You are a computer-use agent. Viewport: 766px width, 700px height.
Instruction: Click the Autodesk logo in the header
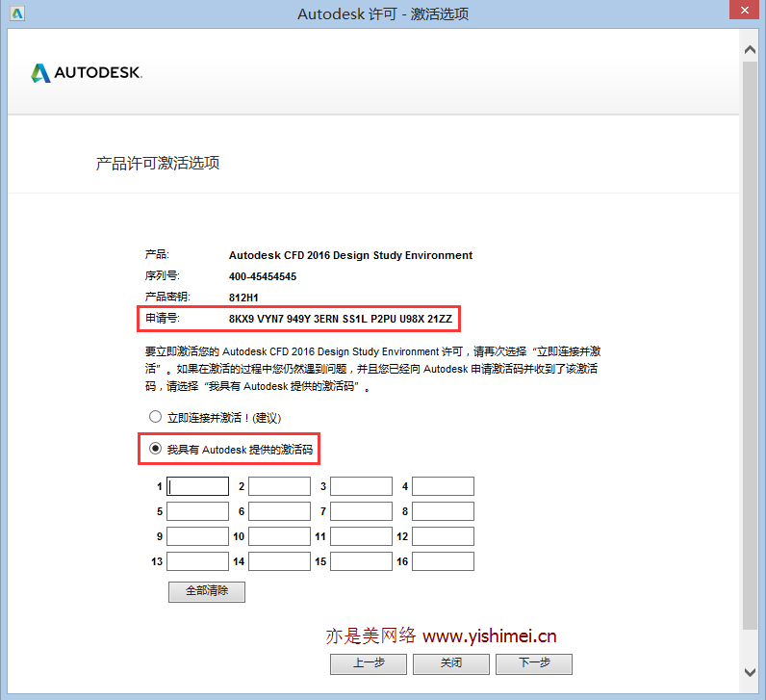(87, 73)
